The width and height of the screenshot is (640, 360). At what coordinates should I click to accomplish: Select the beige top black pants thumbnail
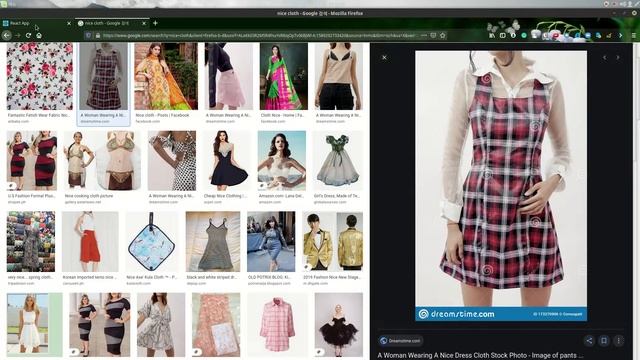pos(338,76)
